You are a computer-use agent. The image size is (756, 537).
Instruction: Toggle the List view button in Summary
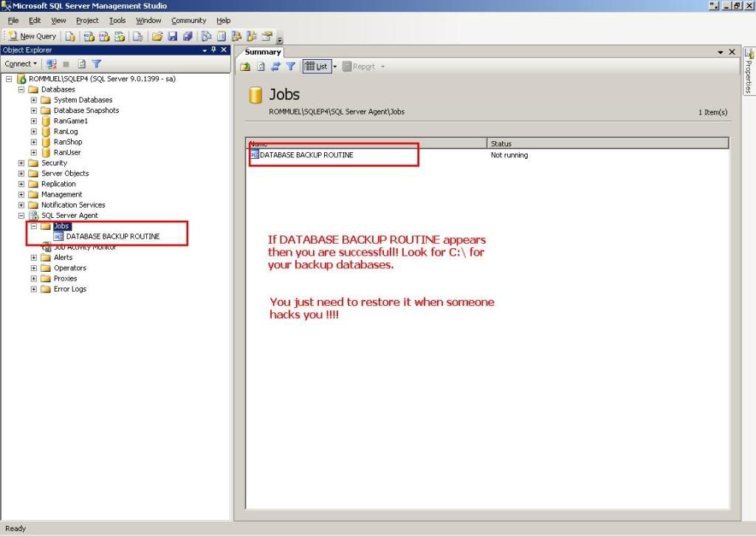tap(316, 66)
